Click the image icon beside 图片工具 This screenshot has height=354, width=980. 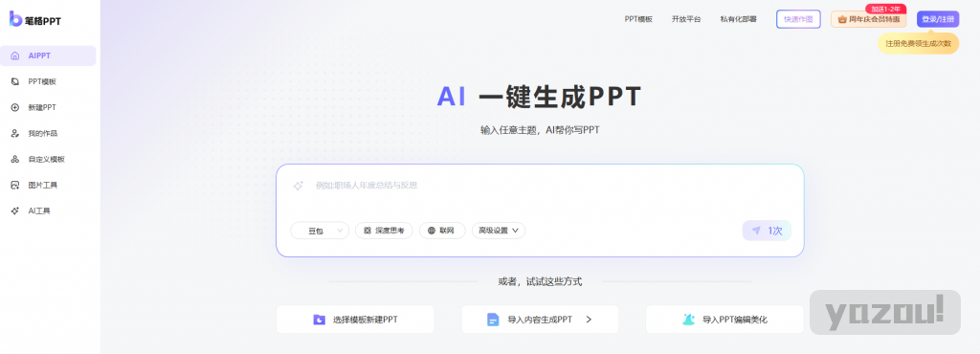pyautogui.click(x=15, y=185)
